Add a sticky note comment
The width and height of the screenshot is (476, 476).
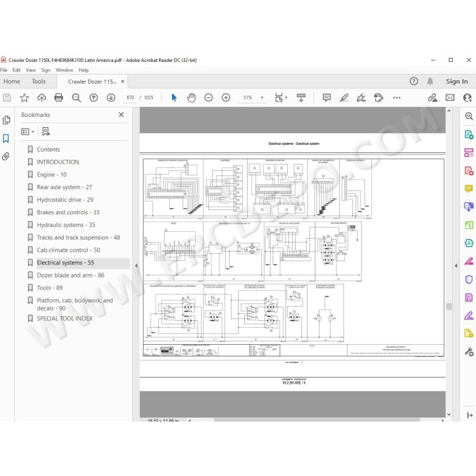point(326,97)
